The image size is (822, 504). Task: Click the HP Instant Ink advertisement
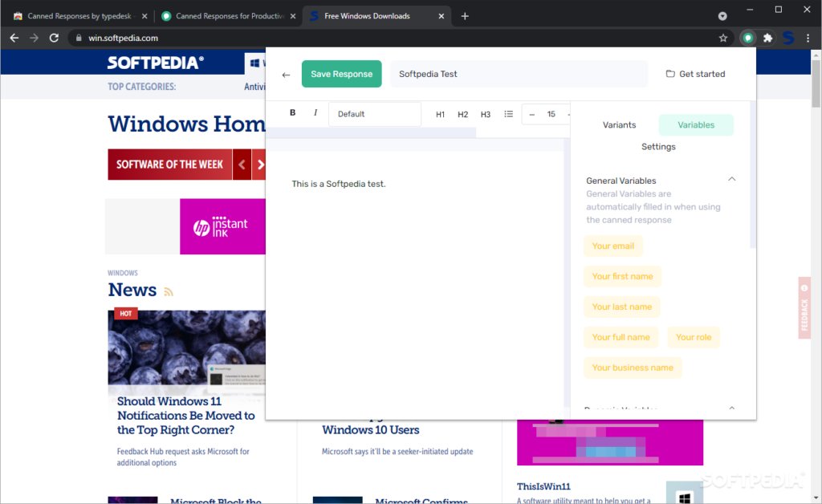click(x=223, y=226)
